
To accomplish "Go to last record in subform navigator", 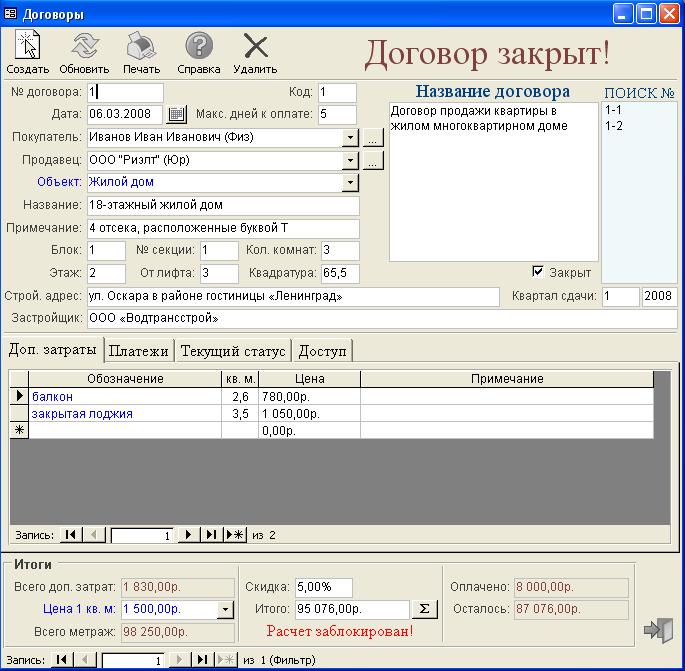I will click(x=211, y=535).
